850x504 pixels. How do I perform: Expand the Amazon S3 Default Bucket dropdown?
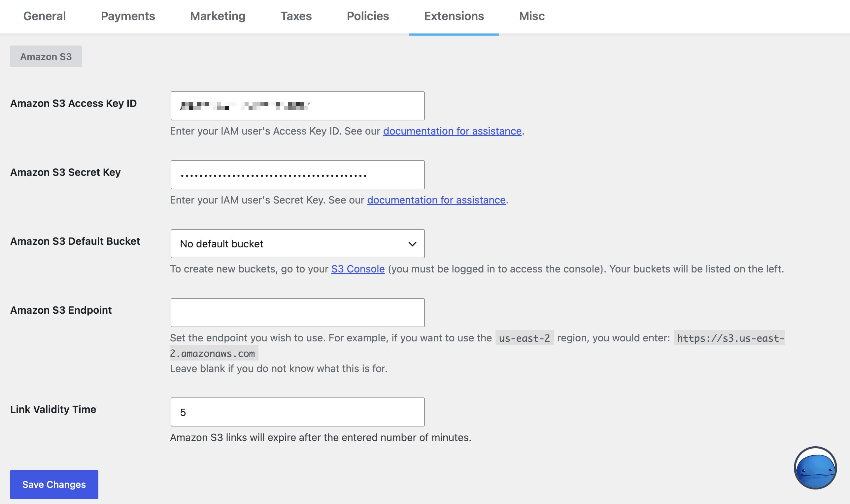(297, 243)
